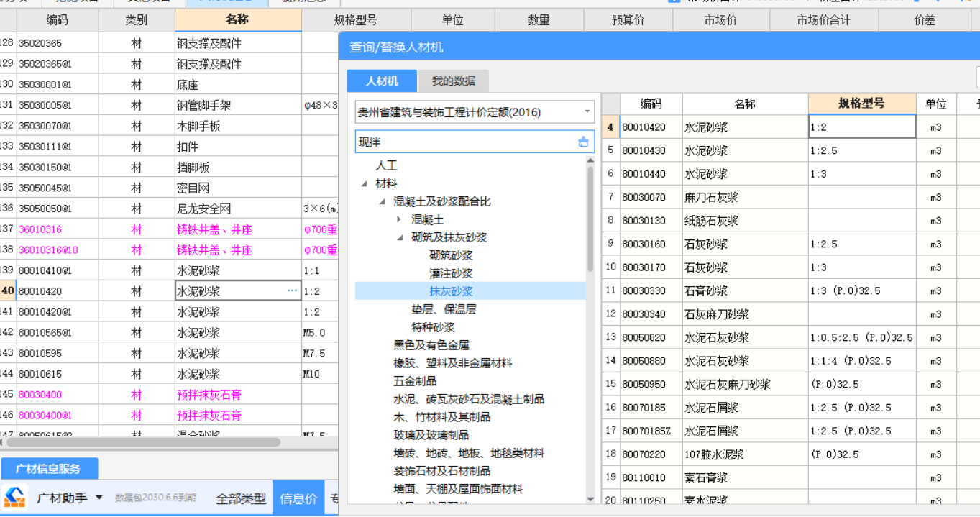
Task: Click code 80070185Z in results
Action: tap(646, 431)
